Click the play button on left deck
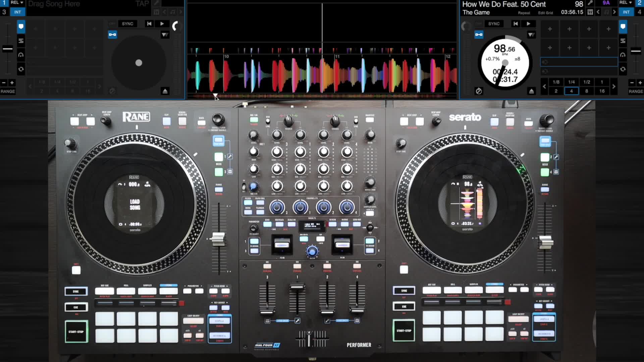 (162, 24)
